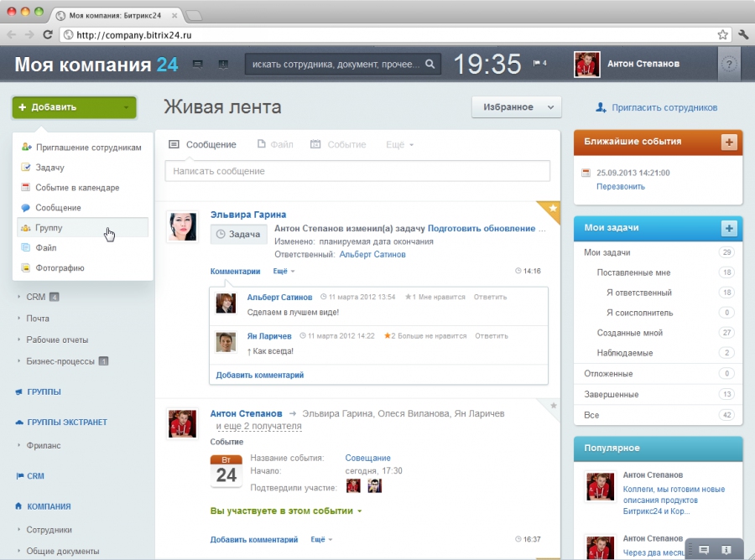Open the Избранное dropdown
Viewport: 755px width, 560px height.
pyautogui.click(x=516, y=107)
